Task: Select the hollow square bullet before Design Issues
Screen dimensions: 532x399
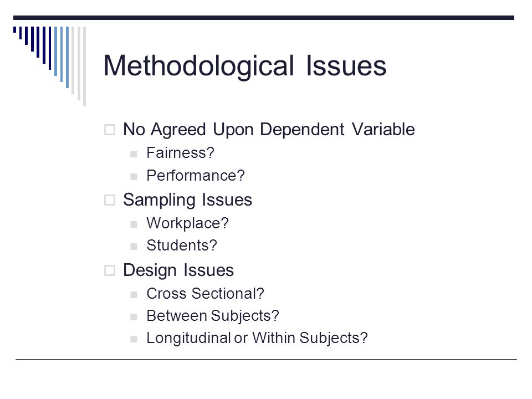Action: (109, 270)
